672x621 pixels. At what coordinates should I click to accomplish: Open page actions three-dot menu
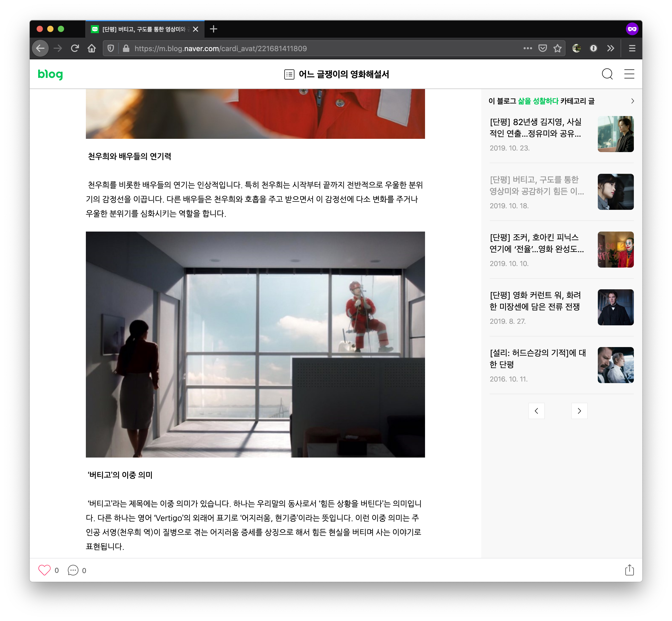(527, 48)
